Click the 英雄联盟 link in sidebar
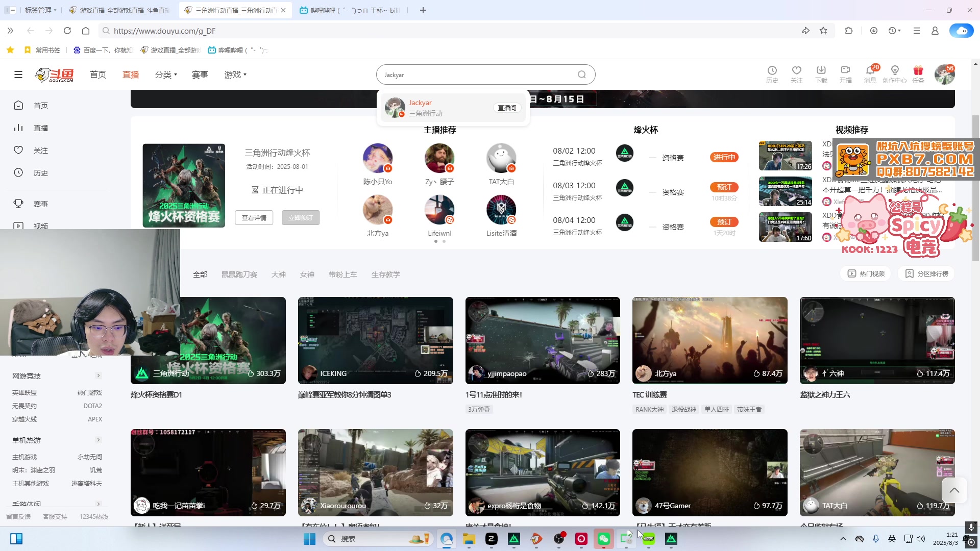 point(24,393)
